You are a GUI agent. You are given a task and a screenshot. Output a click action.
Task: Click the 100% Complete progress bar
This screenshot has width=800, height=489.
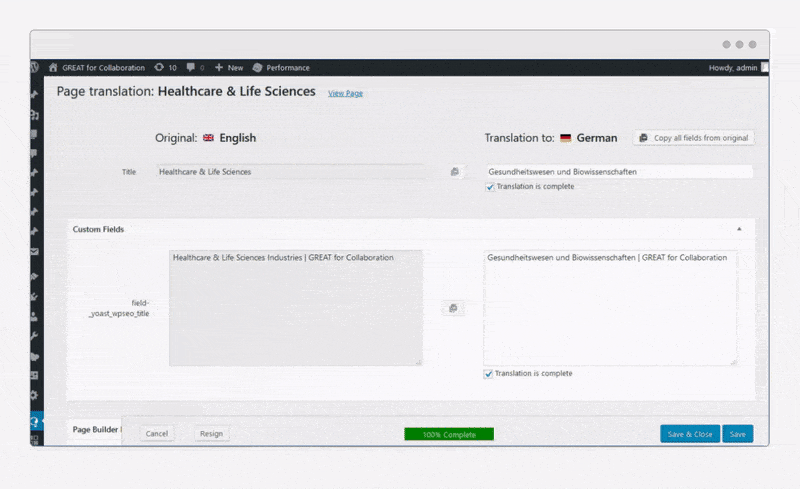(449, 434)
